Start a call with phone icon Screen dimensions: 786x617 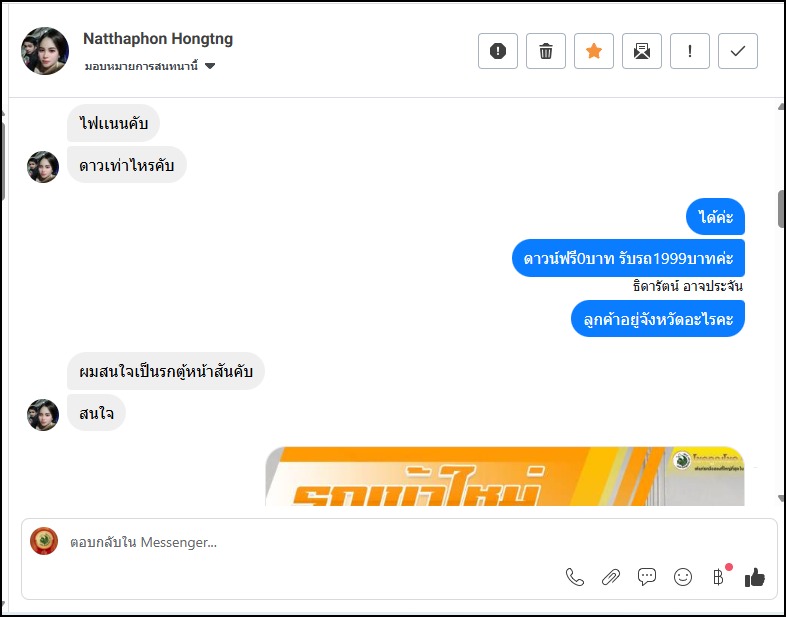pyautogui.click(x=574, y=577)
